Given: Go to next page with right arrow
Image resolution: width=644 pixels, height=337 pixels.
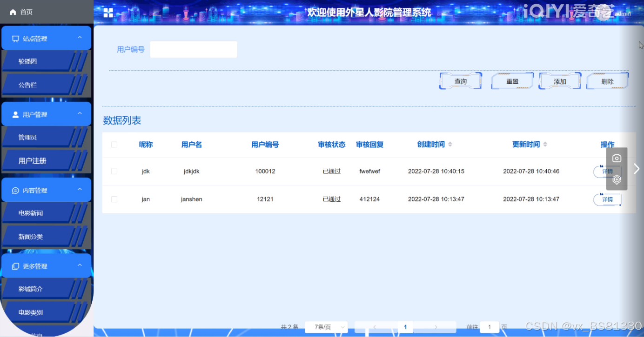Looking at the screenshot, I should (x=436, y=327).
